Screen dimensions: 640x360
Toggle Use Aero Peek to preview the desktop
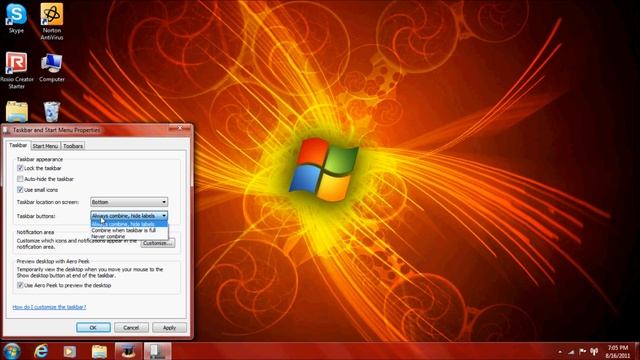(x=20, y=285)
